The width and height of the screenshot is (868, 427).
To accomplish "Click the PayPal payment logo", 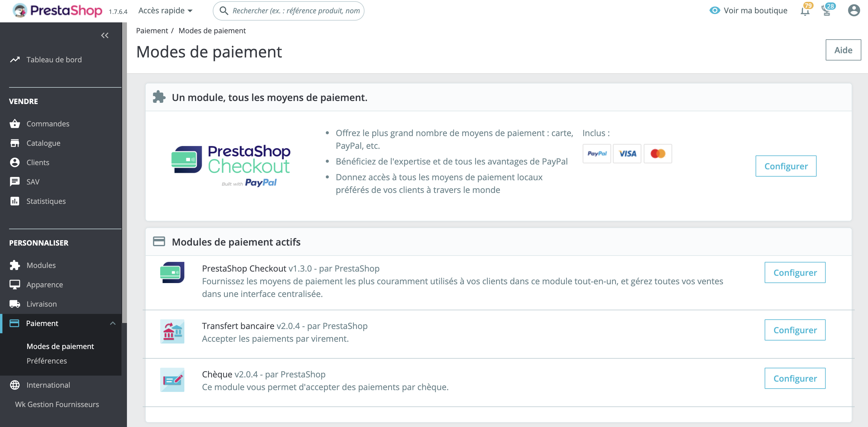I will [597, 153].
